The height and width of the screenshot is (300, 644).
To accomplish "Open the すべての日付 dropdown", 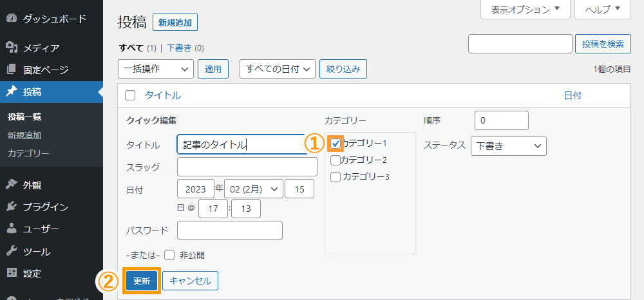I will 277,69.
